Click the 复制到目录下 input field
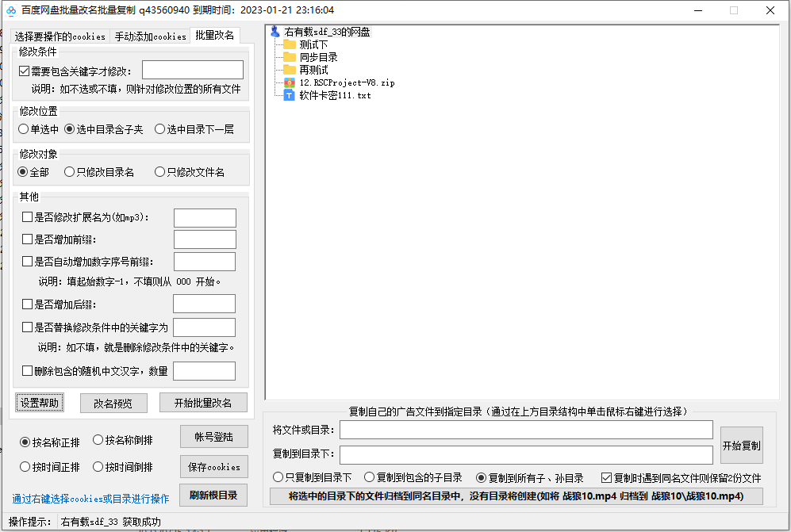The width and height of the screenshot is (791, 532). 526,454
